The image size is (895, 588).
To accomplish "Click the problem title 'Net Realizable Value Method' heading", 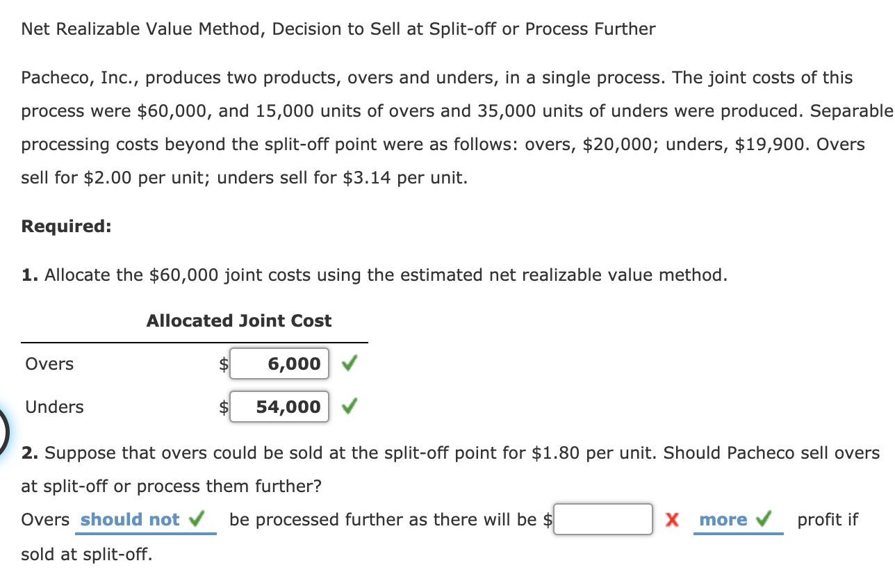I will 337,28.
